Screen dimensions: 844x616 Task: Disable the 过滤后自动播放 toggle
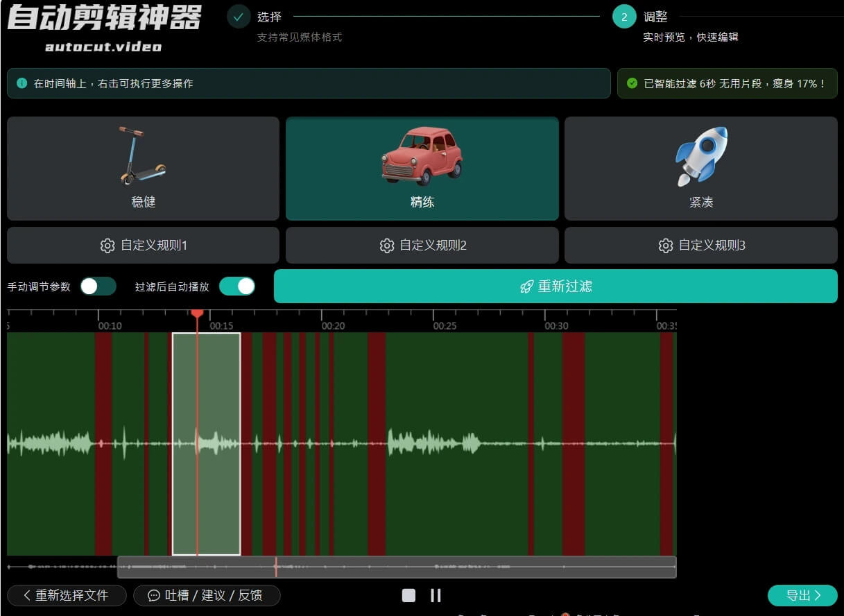237,286
